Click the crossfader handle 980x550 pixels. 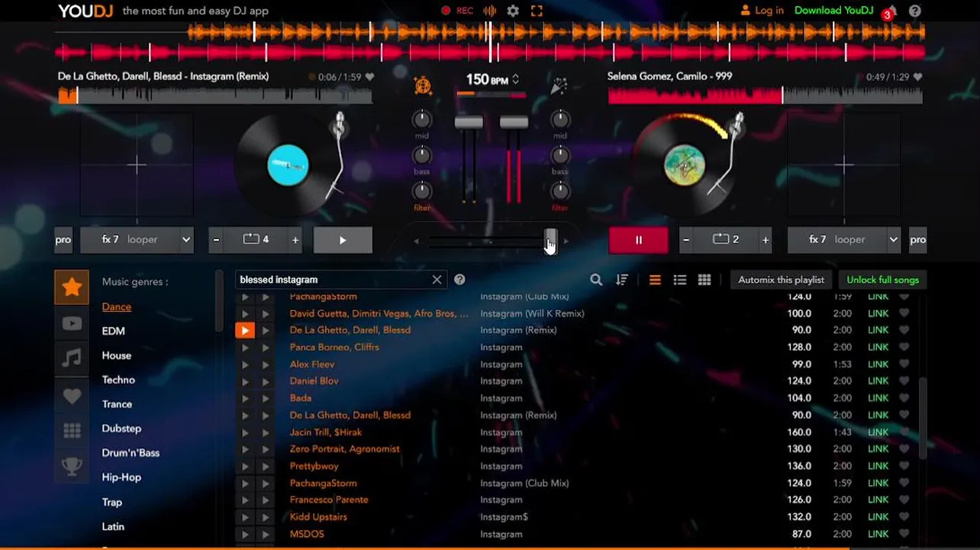click(x=550, y=241)
